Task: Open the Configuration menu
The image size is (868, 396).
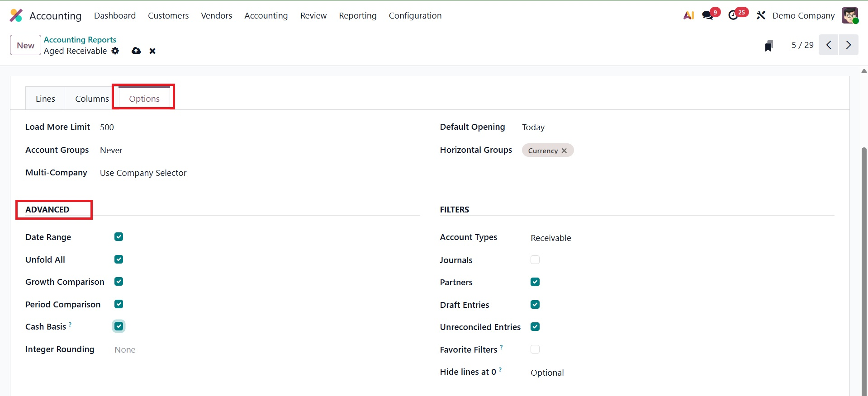Action: pyautogui.click(x=415, y=15)
